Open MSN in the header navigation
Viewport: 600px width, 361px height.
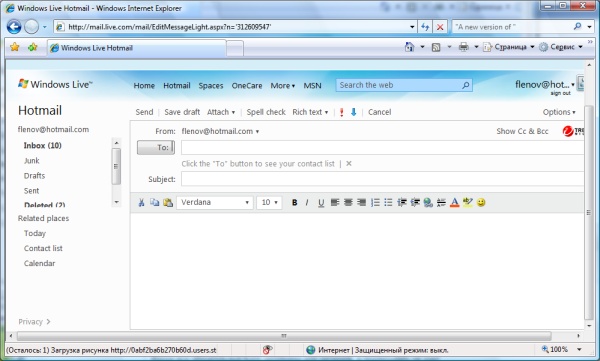[x=312, y=85]
